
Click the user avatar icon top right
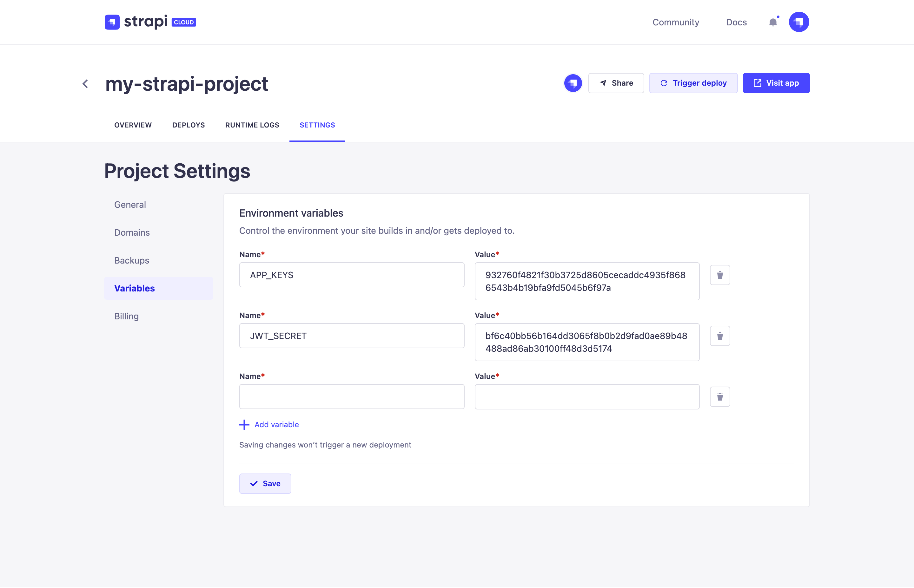click(x=799, y=22)
